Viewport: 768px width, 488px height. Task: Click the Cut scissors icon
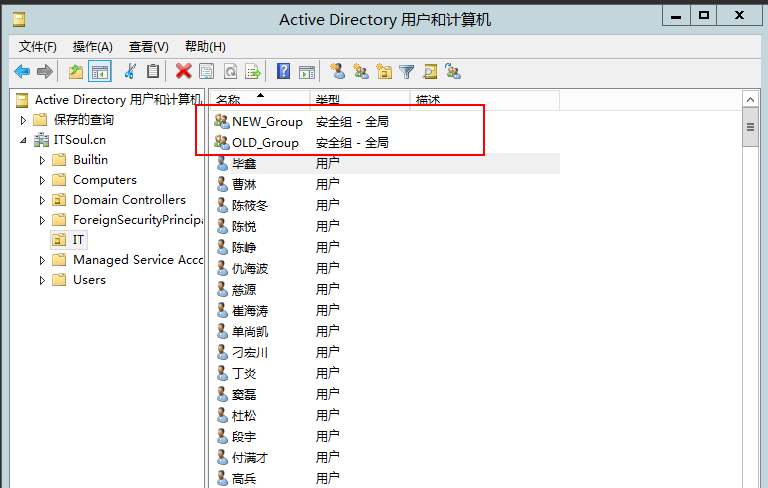130,72
